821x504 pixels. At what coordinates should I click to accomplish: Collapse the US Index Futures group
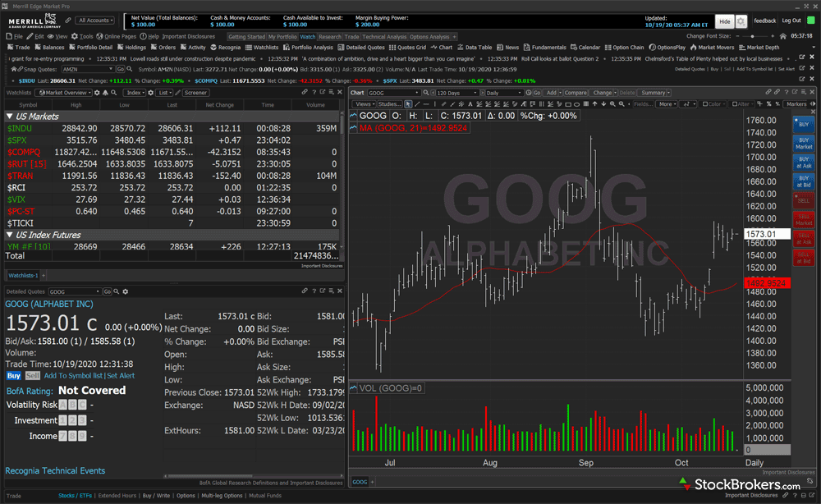(x=10, y=235)
